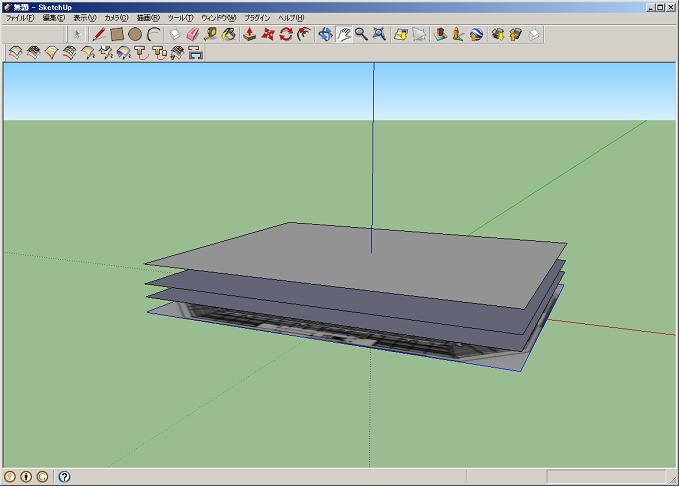Select Sandbox From Contours tool
The height and width of the screenshot is (486, 679).
tap(15, 53)
